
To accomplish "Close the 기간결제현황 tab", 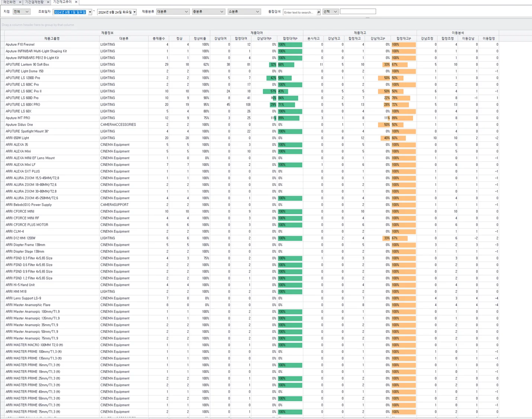I will [x=48, y=2].
